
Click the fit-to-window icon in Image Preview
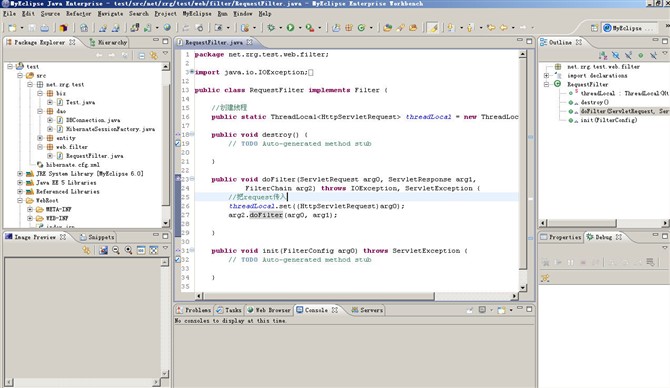[153, 250]
